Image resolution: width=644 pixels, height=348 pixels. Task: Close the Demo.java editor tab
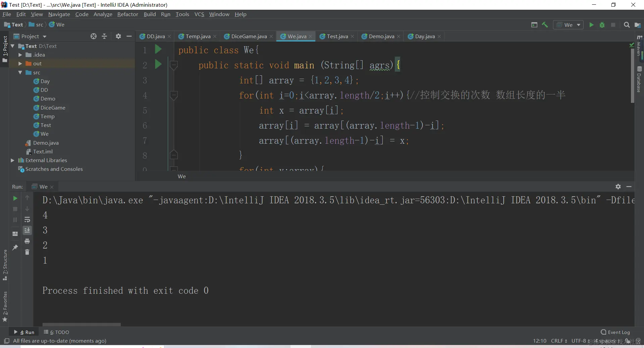(398, 37)
